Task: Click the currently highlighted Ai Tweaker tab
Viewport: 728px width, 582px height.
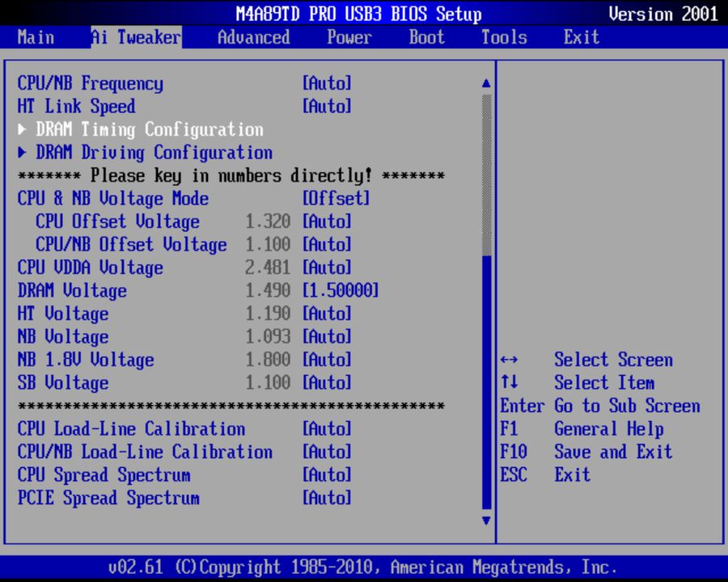Action: tap(135, 37)
